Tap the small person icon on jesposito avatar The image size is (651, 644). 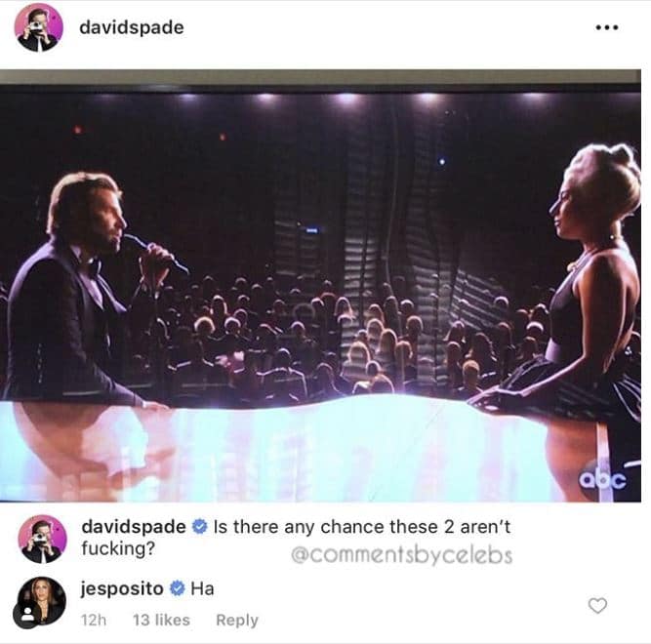point(26,614)
